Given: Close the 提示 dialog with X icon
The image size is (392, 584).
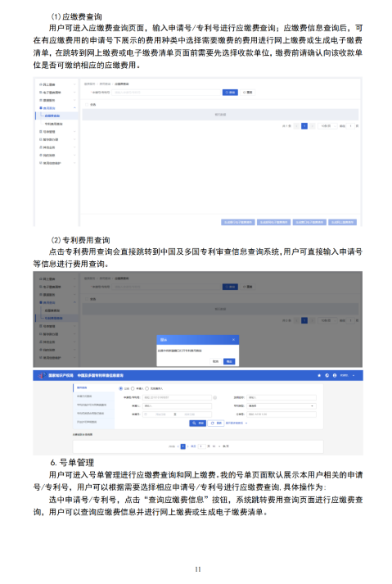Looking at the screenshot, I should [x=233, y=340].
